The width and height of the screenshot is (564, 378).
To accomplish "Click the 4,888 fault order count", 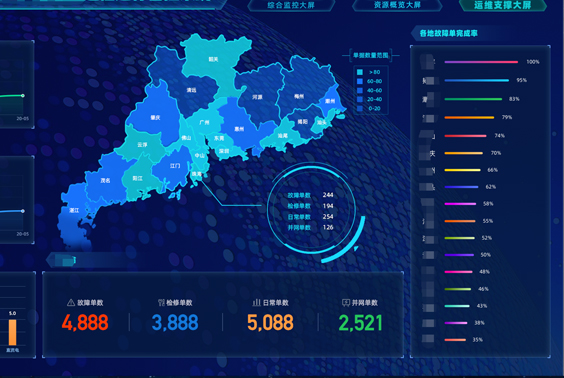I will 85,323.
